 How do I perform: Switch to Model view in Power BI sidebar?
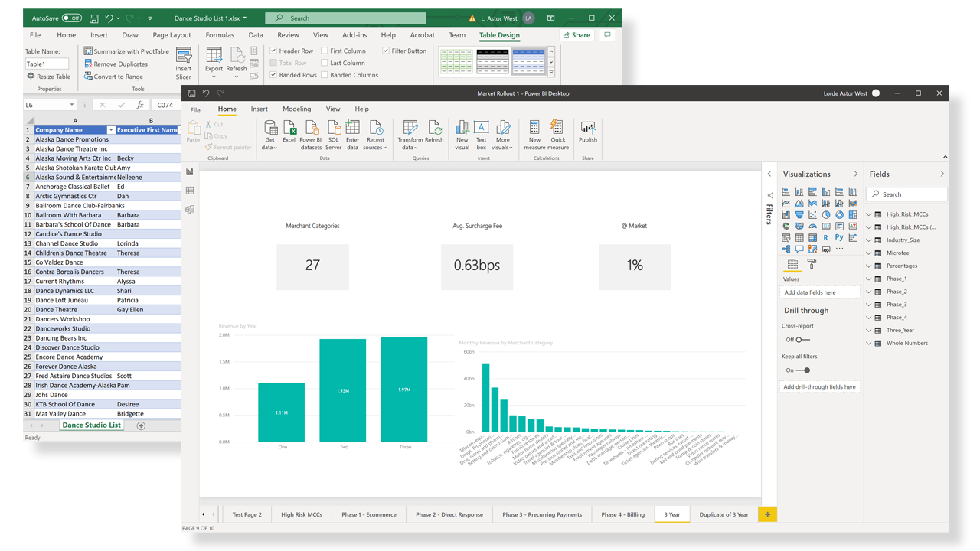pyautogui.click(x=190, y=210)
